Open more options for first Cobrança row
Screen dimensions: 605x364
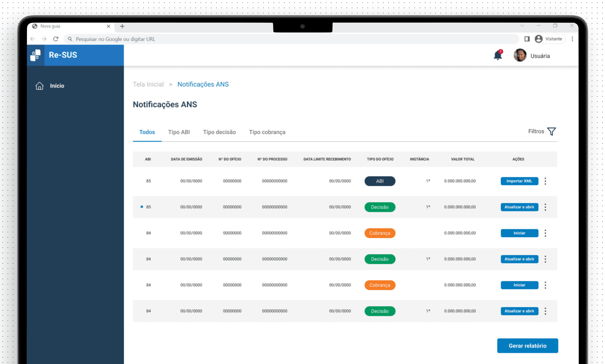click(x=545, y=233)
